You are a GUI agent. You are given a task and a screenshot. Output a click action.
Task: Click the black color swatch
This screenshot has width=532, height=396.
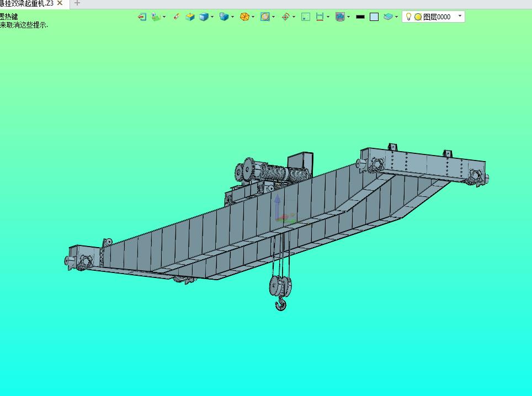[x=360, y=17]
